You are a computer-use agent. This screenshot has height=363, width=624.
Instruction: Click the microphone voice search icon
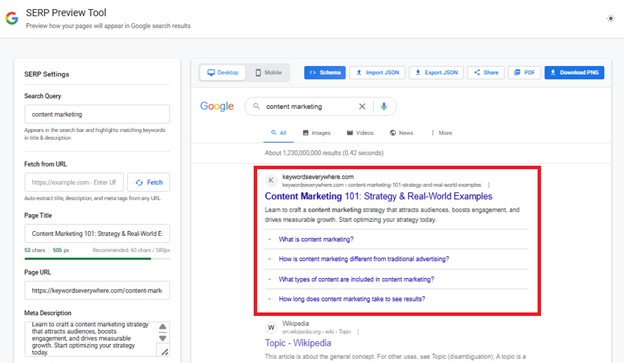384,106
